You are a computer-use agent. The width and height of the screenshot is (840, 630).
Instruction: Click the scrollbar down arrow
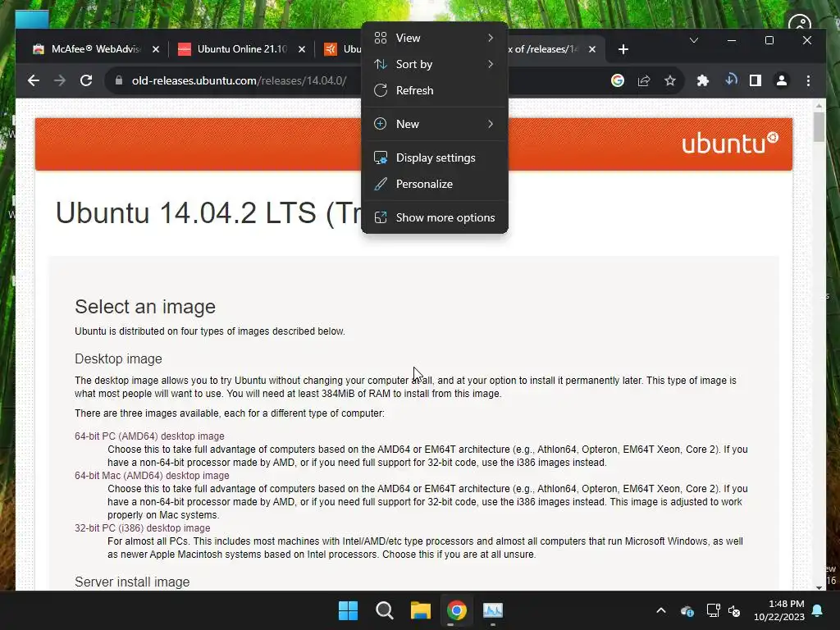tap(819, 587)
